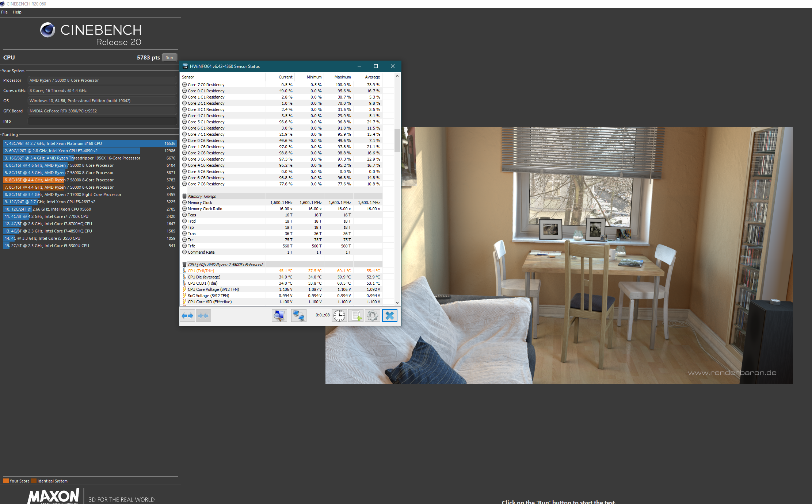This screenshot has height=504, width=812.
Task: Click the CPU [#0] group chip icon
Action: tap(184, 265)
